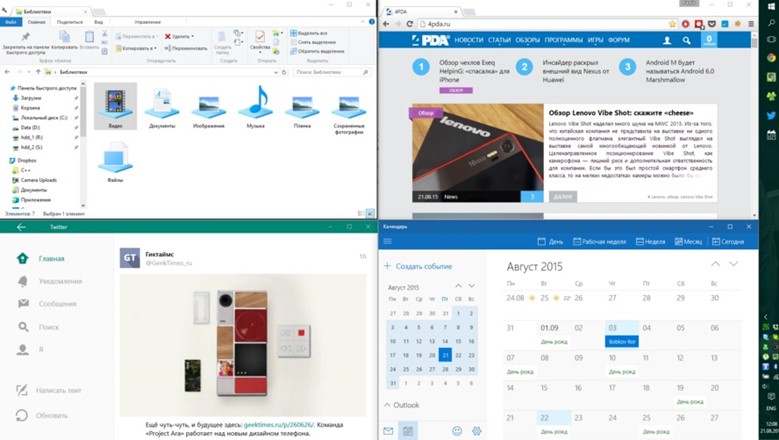This screenshot has height=440, width=779.
Task: Click the Удалить ribbon button in Explorer
Action: 179,36
